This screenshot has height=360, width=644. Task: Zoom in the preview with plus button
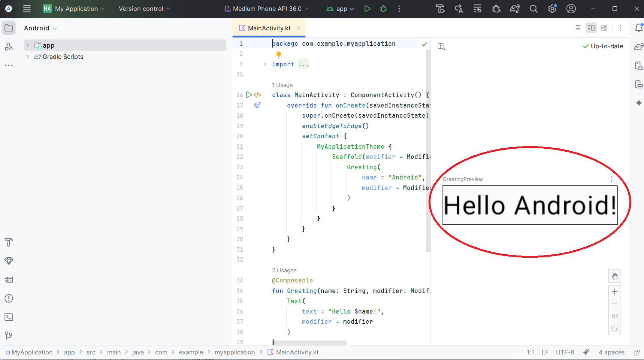pyautogui.click(x=614, y=292)
